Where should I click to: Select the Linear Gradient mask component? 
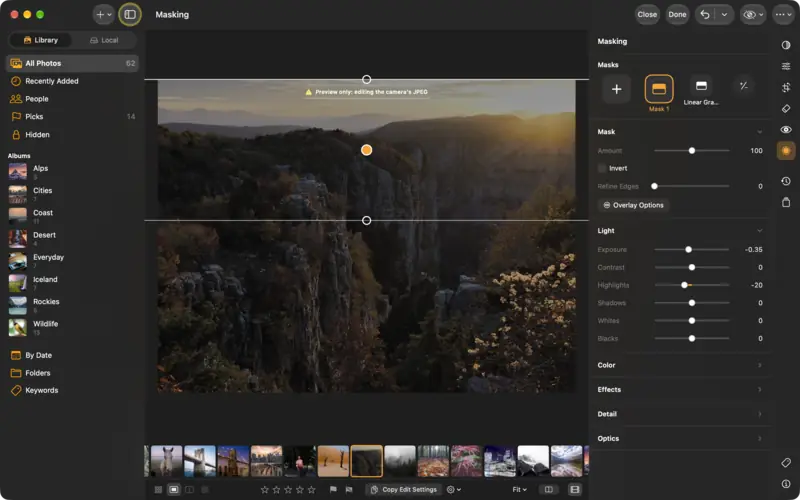(x=701, y=86)
